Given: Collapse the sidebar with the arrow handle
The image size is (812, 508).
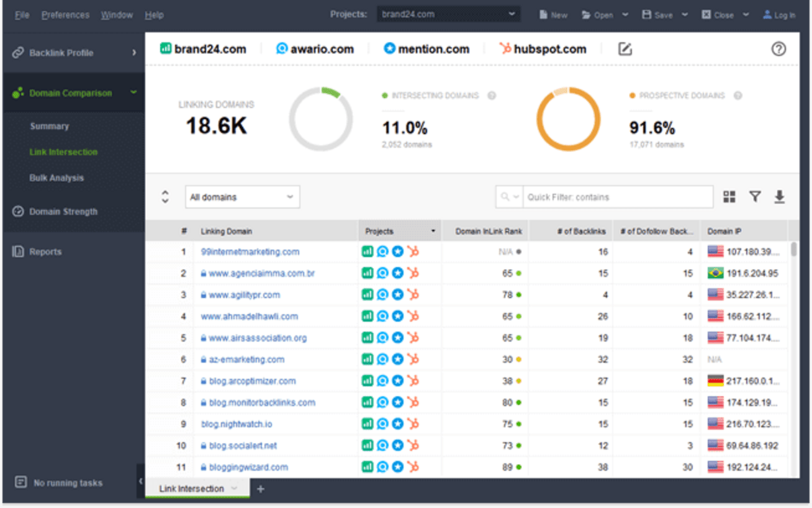Looking at the screenshot, I should tap(140, 481).
